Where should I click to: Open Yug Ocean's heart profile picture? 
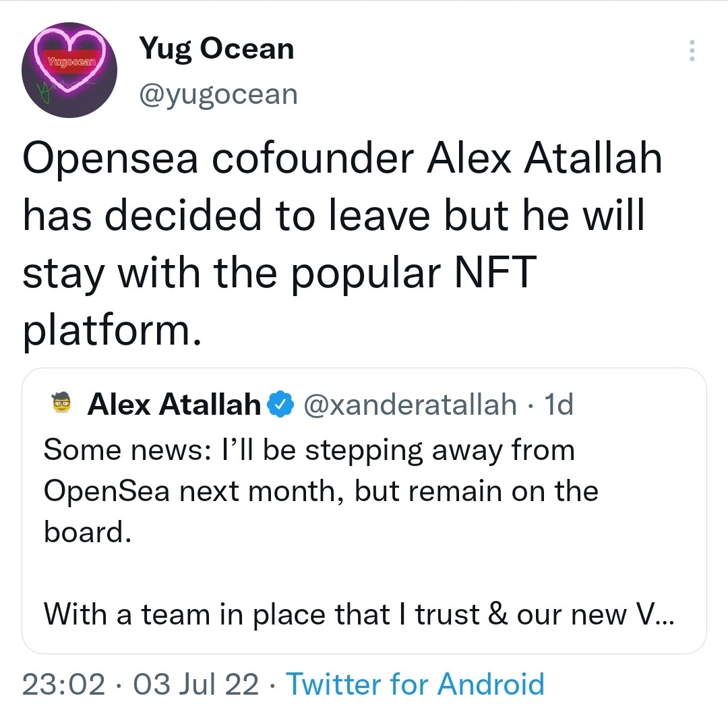pos(69,70)
